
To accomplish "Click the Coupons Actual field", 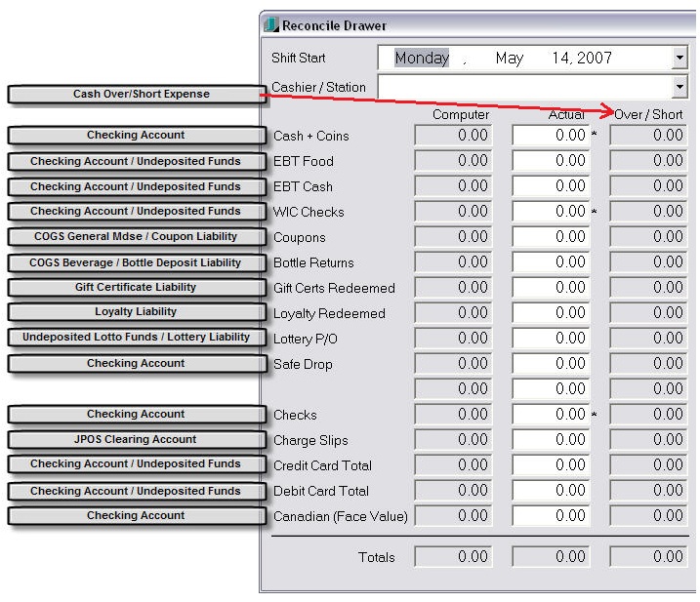I will point(551,236).
